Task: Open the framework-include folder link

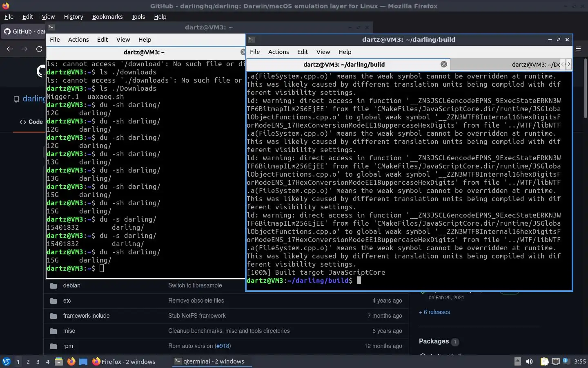Action: pyautogui.click(x=86, y=316)
